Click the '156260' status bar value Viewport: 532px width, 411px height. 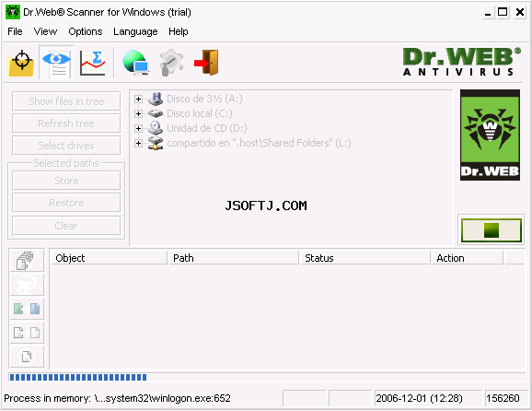[x=503, y=398]
